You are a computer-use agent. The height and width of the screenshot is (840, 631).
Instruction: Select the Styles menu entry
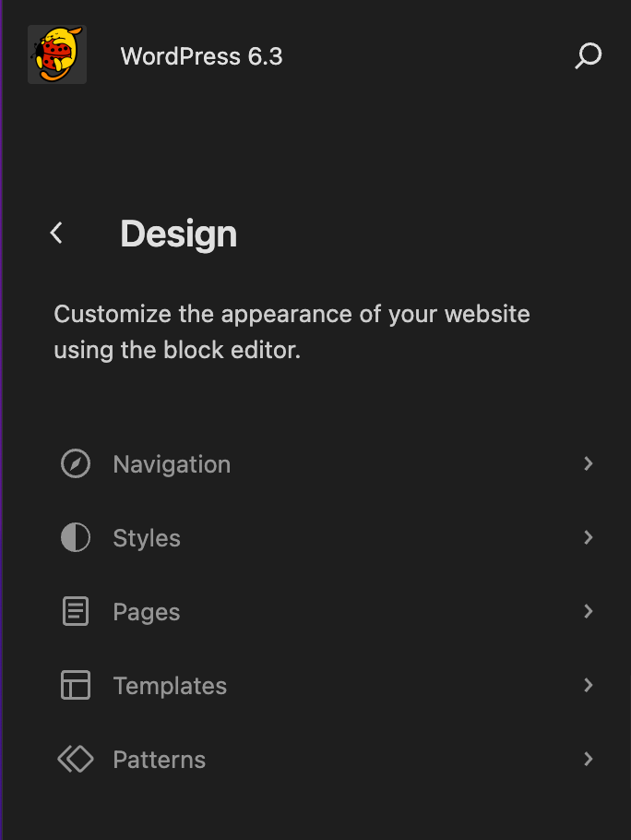(x=146, y=537)
